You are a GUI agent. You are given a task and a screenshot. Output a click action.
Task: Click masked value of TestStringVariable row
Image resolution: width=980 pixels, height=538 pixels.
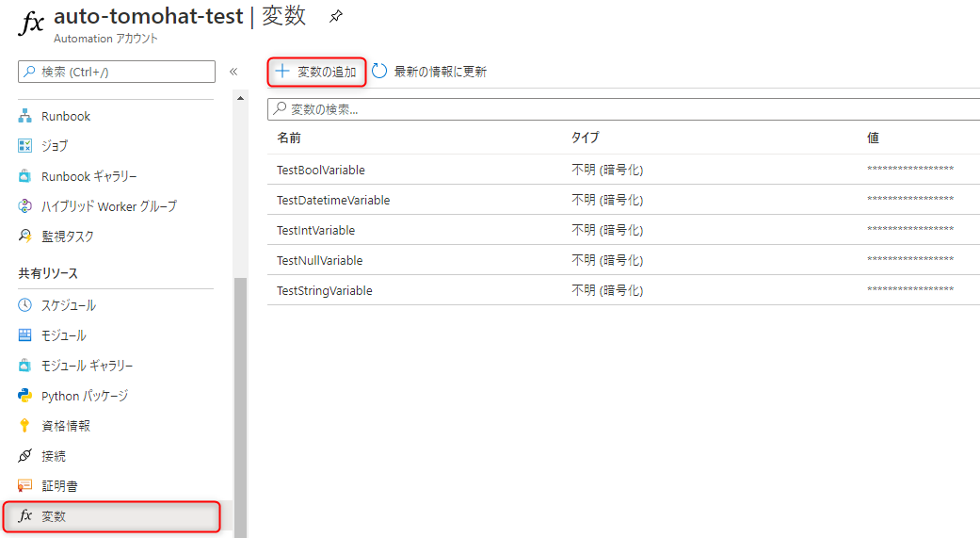click(910, 289)
